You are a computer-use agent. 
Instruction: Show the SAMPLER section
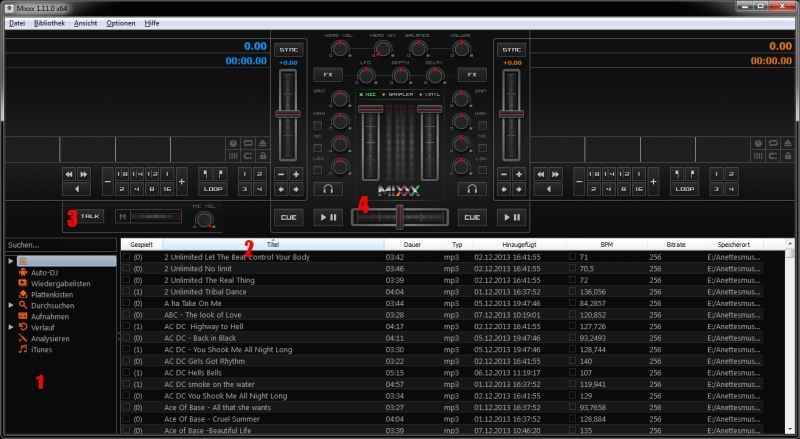click(397, 94)
